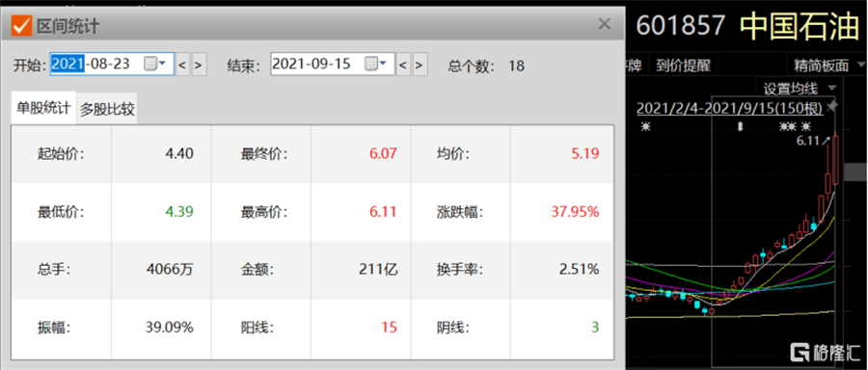Screen dimensions: 868x370
Task: Close the 区间统计 dialog
Action: tap(605, 24)
